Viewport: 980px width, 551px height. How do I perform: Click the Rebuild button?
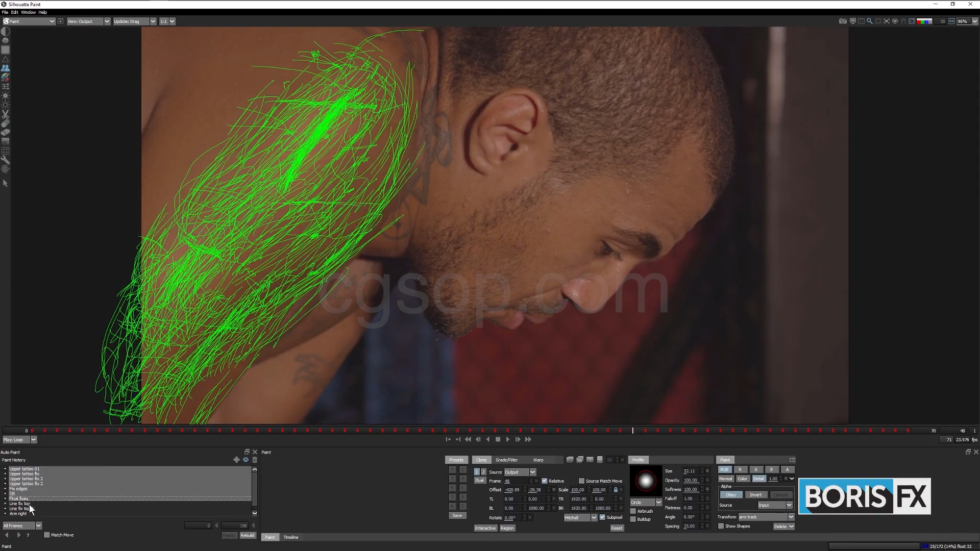click(x=248, y=535)
